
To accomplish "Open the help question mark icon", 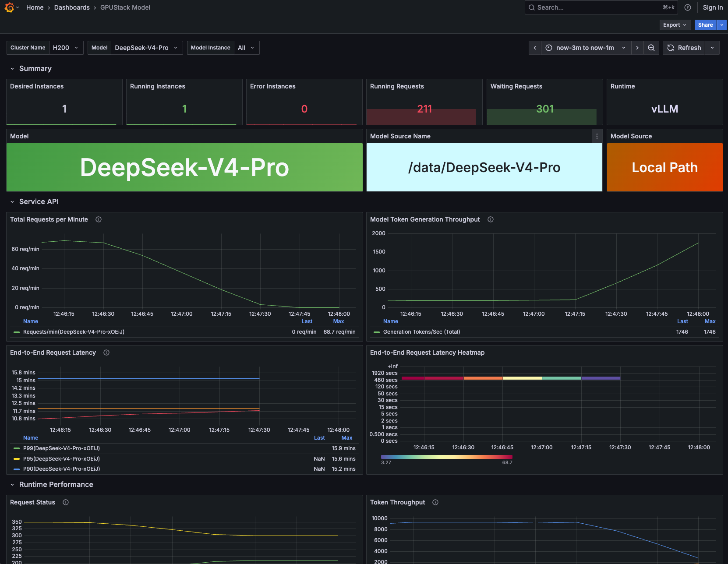I will point(688,7).
